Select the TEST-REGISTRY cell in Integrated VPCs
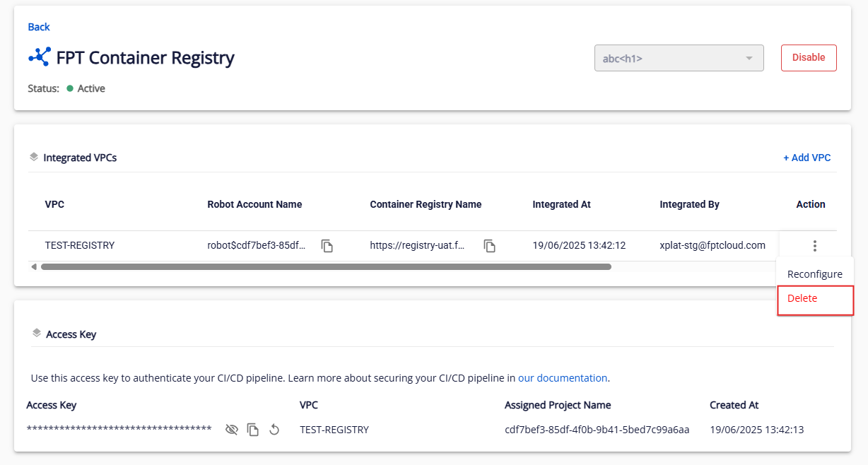Viewport: 868px width, 465px height. 80,245
